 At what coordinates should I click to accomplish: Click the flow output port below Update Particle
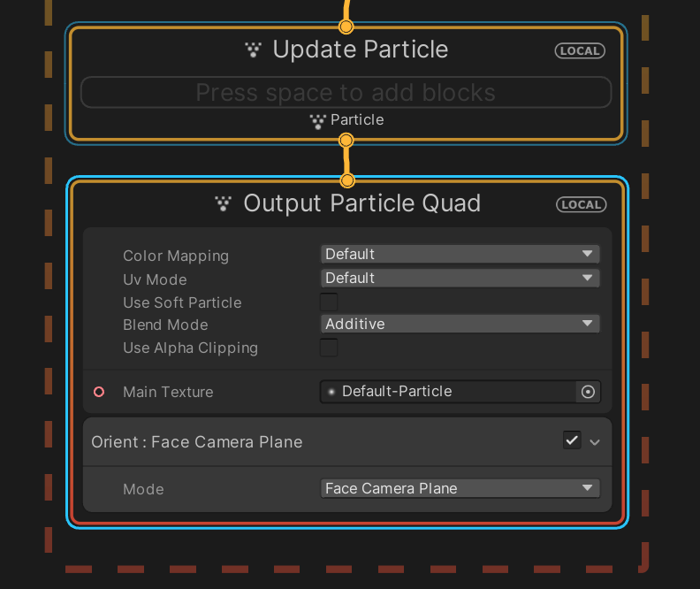pos(346,141)
